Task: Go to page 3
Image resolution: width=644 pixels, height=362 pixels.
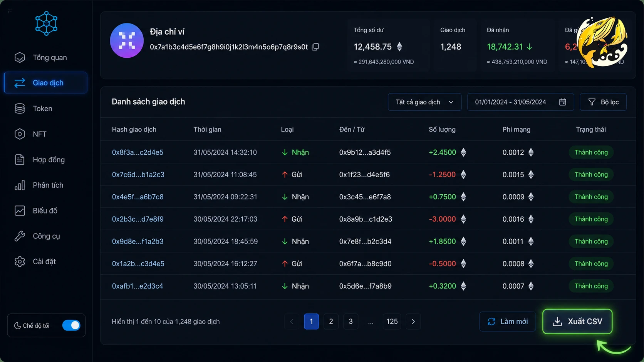Action: [351, 322]
